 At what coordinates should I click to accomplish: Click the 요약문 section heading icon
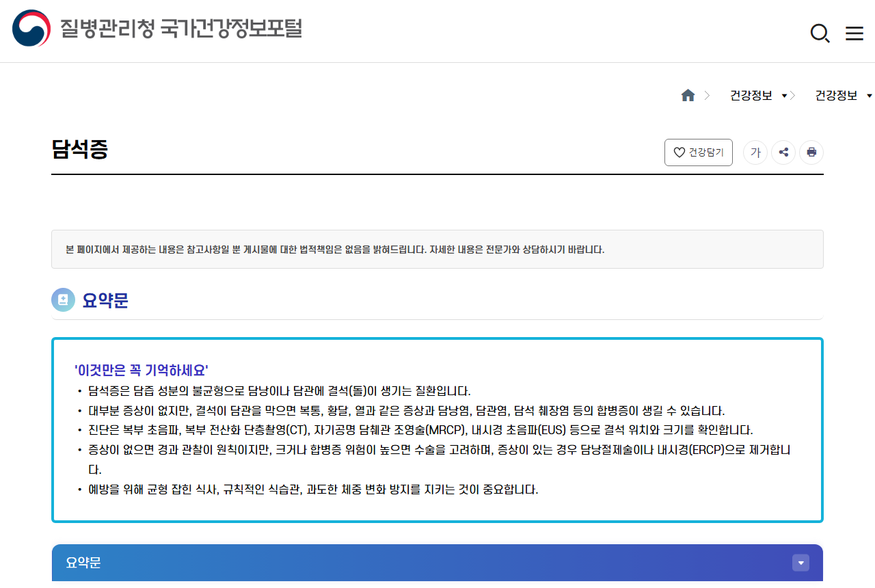click(64, 299)
